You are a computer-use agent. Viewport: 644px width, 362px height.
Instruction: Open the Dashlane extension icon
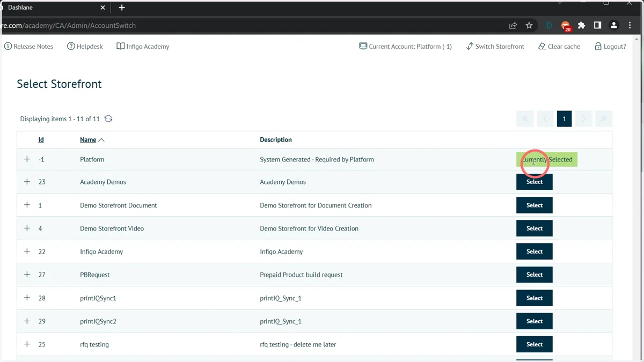550,25
